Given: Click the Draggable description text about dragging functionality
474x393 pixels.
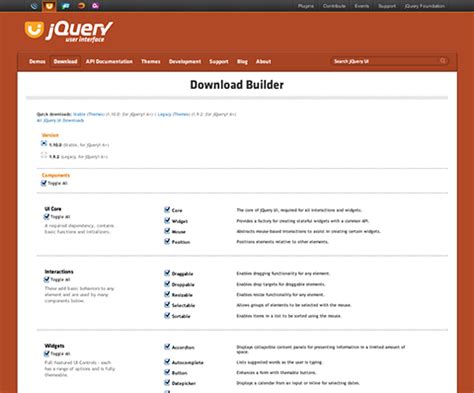Looking at the screenshot, I should 283,274.
